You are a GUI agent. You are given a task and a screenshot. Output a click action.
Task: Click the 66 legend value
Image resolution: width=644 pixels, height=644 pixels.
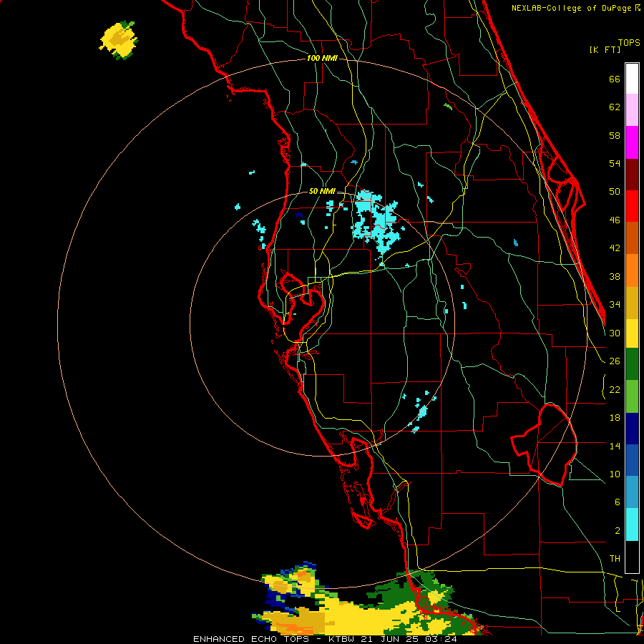(615, 79)
